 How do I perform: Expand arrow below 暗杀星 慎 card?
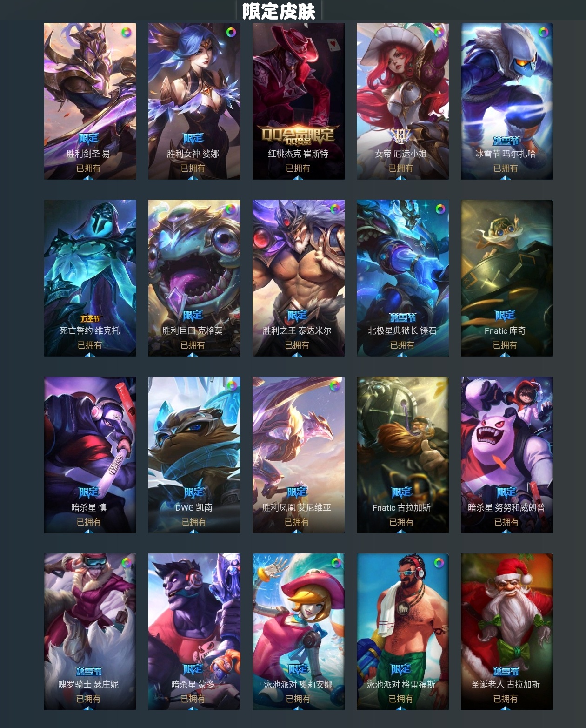(89, 532)
